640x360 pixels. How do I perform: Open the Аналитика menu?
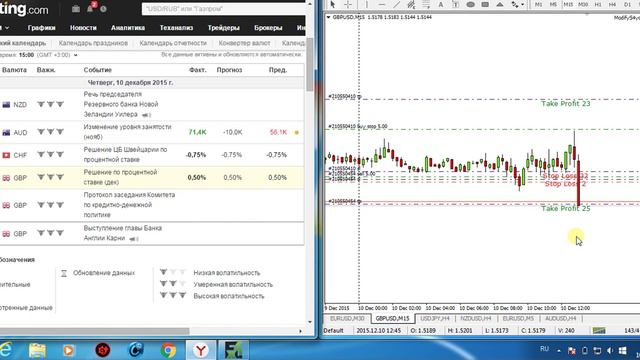(128, 28)
